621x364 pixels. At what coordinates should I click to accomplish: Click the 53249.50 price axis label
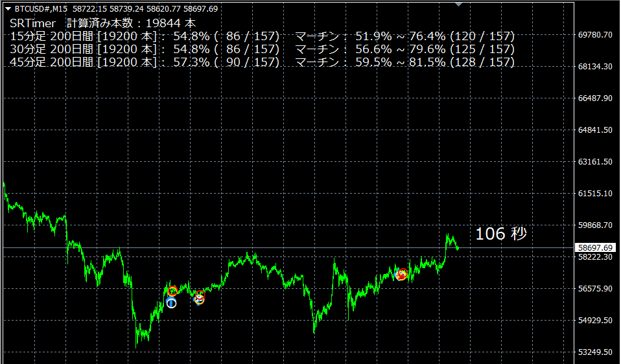(x=595, y=352)
